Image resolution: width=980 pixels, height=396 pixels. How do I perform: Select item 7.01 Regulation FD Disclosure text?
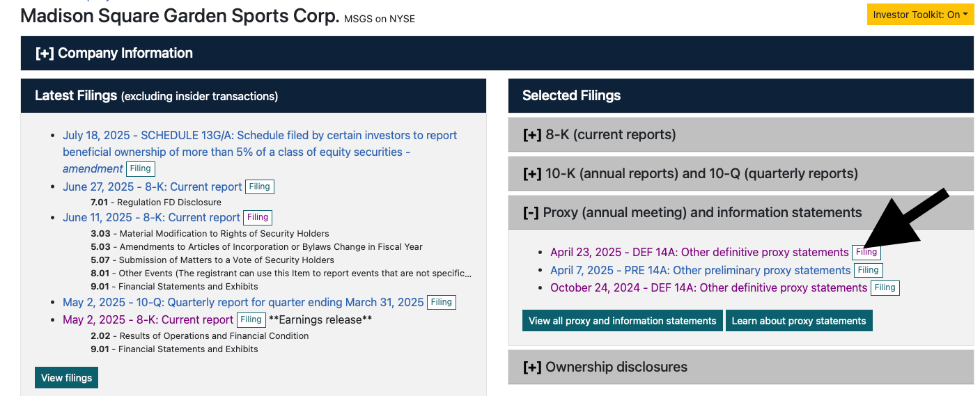click(x=156, y=203)
